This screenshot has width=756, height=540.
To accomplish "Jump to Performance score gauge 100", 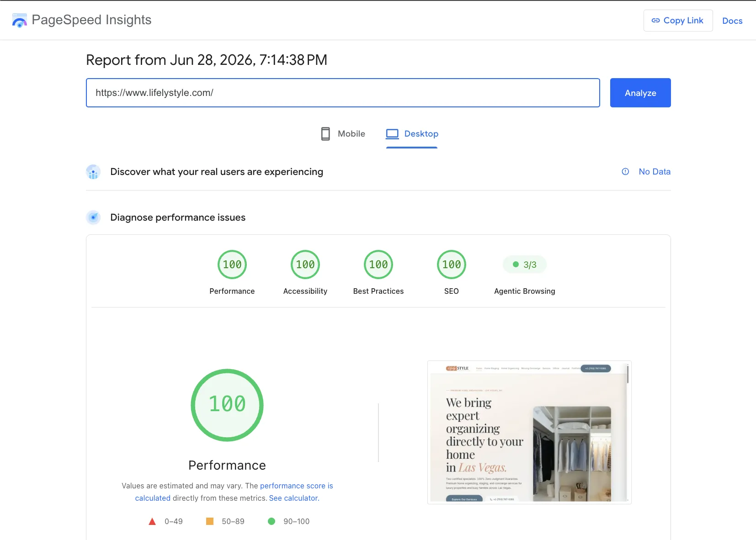I will coord(232,265).
